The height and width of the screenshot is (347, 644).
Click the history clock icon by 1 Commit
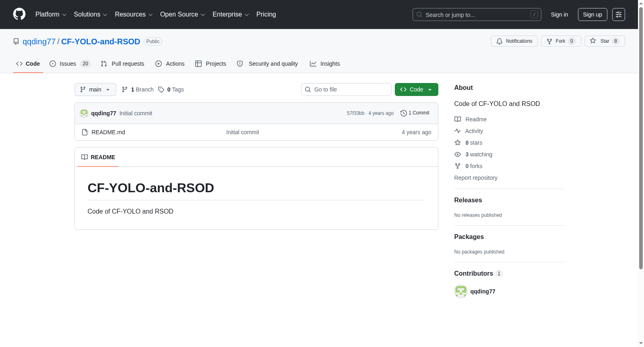(x=404, y=113)
